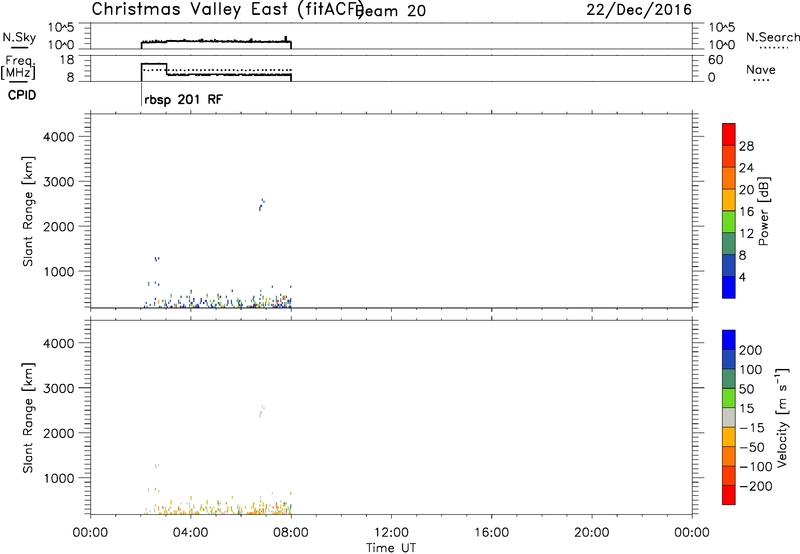The width and height of the screenshot is (800, 554).
Task: Click the title "Christmas Valley East (fitACF)"
Action: click(228, 9)
